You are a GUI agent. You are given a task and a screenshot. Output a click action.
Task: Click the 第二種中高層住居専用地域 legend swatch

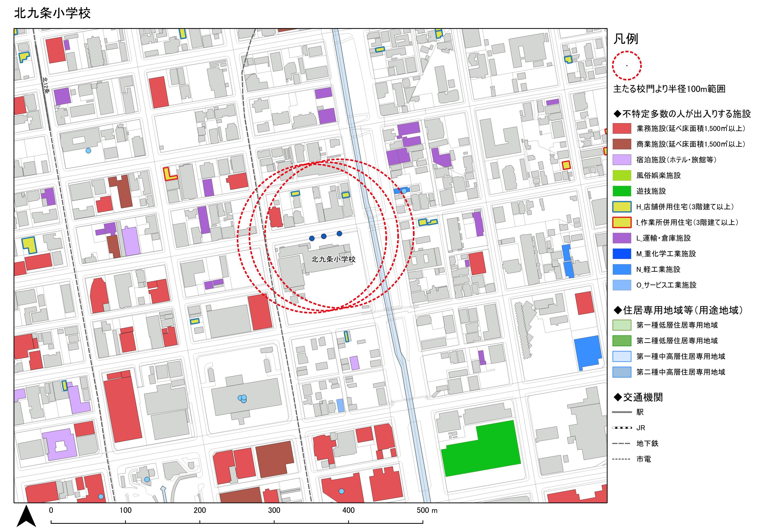coord(622,372)
